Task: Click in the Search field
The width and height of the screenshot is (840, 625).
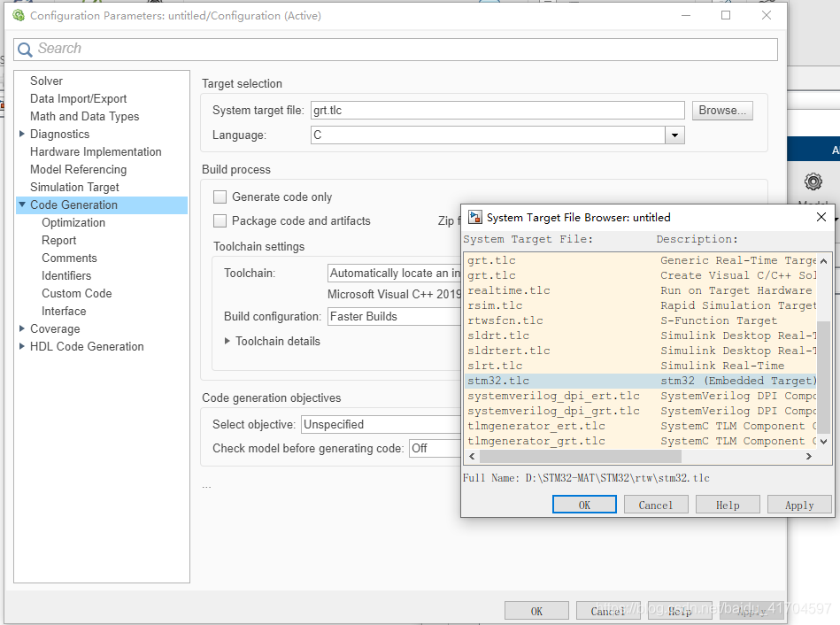Action: click(x=396, y=49)
